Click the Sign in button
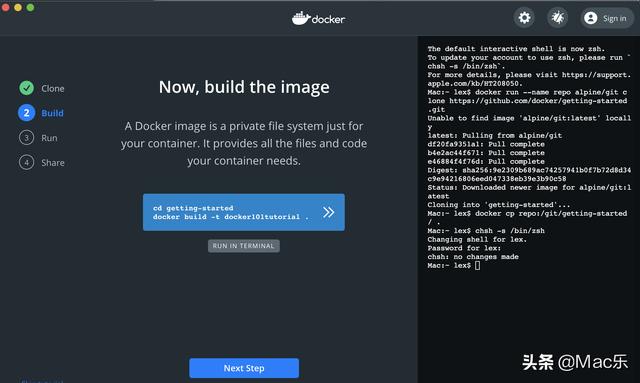640x383 pixels. pos(607,18)
